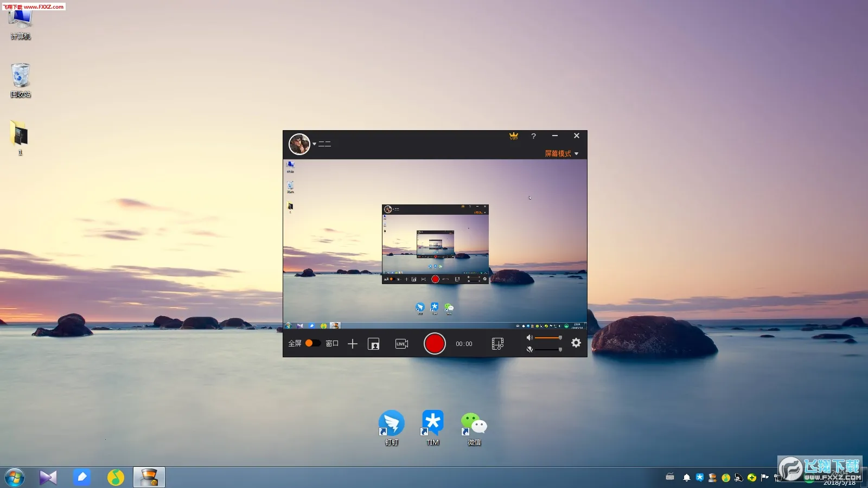This screenshot has width=868, height=488.
Task: Toggle between 全屏 and 窗口 recording modes
Action: (x=314, y=343)
